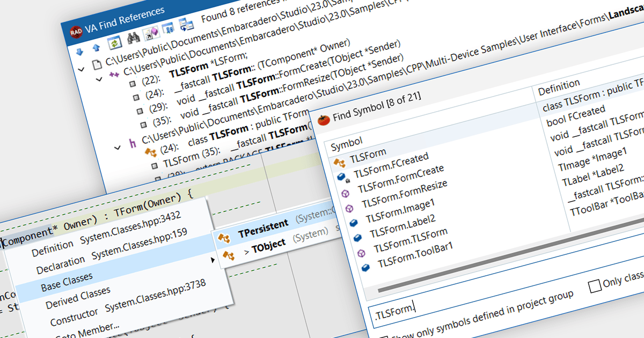
Task: Open Base Classes submenu arrow
Action: [x=213, y=260]
